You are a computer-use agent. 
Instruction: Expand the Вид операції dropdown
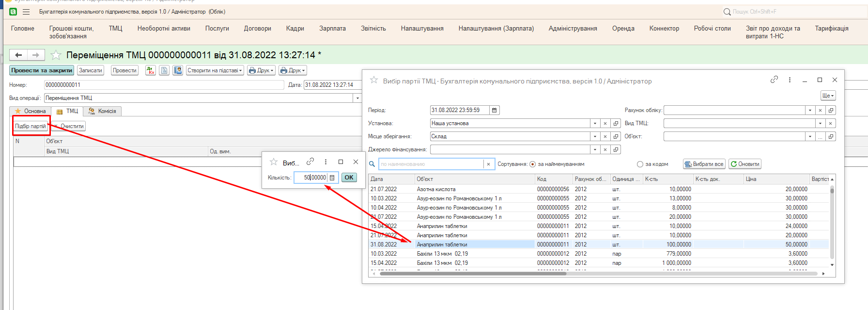tap(357, 98)
